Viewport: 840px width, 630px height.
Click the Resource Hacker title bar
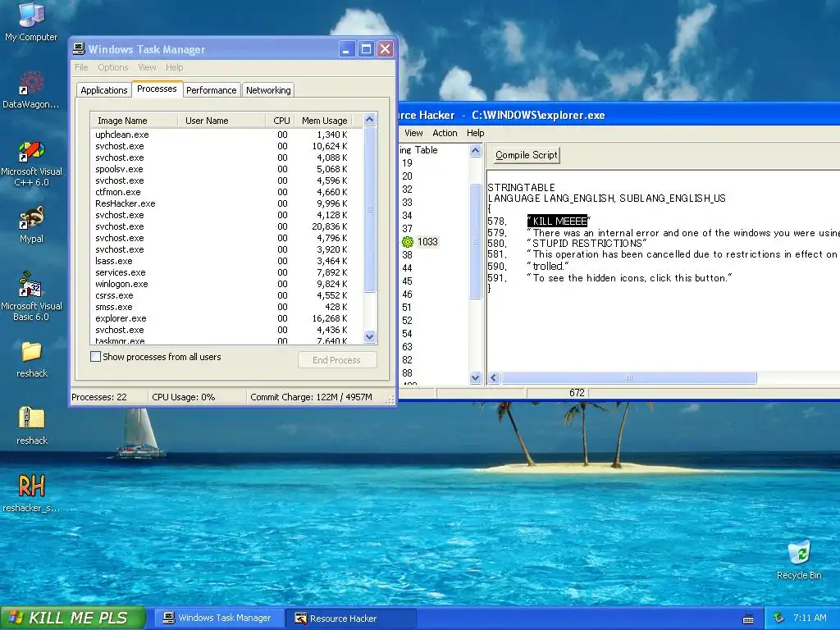(x=619, y=115)
